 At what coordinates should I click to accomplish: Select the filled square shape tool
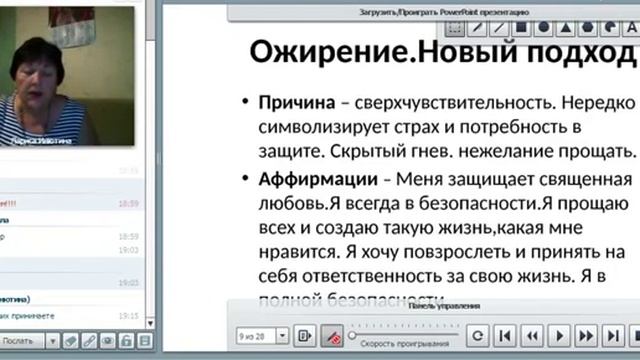(521, 28)
